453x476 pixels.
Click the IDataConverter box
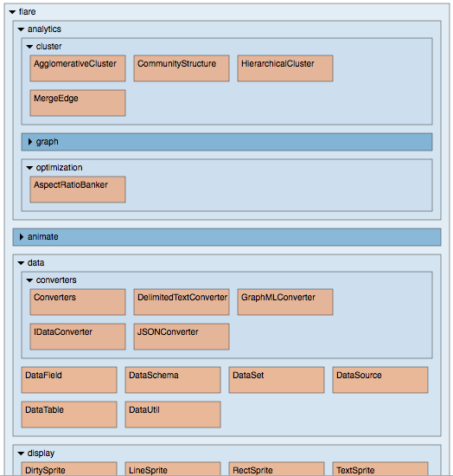point(78,337)
